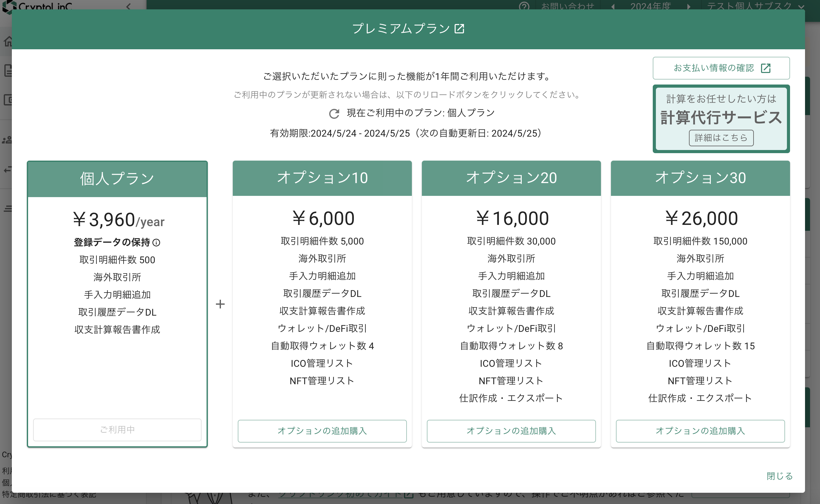Open the プレミアムプラン external link icon

coord(459,29)
